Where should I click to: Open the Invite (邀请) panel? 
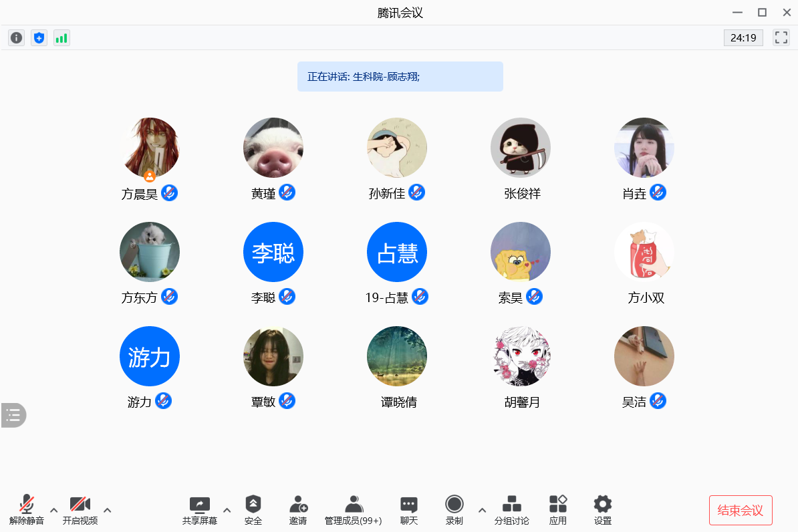[298, 511]
